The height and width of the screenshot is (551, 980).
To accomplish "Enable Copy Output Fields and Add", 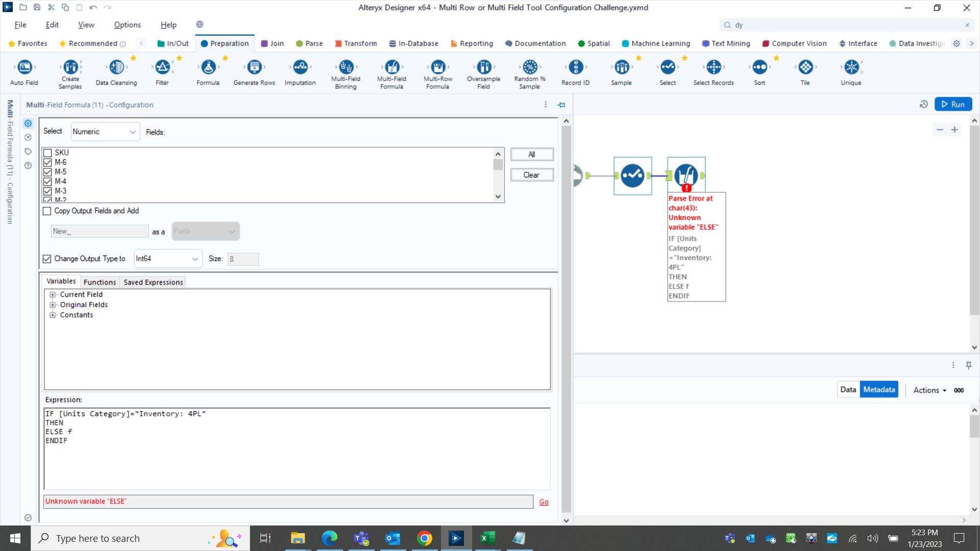I will 46,211.
